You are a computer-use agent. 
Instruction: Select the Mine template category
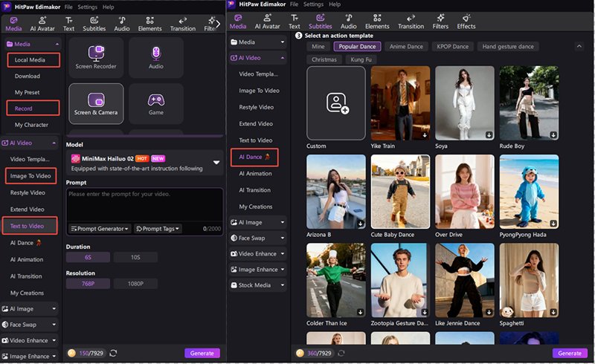point(318,47)
